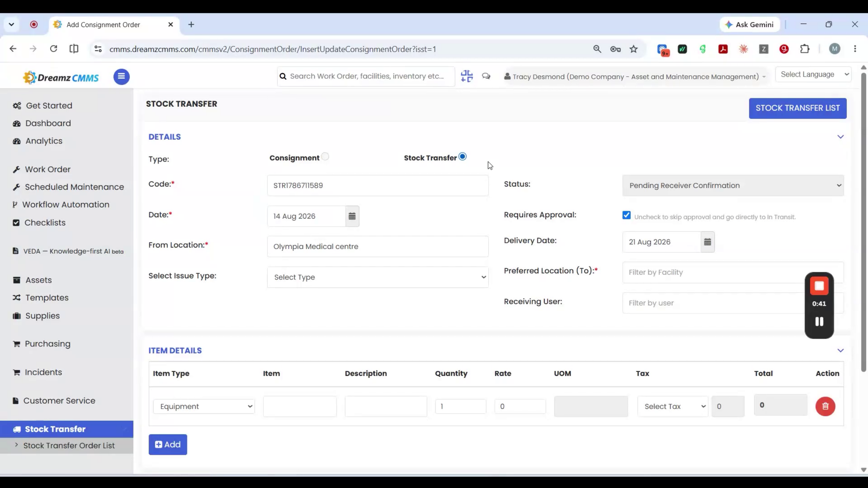This screenshot has height=488, width=868.
Task: Pause the screen recording
Action: click(819, 321)
